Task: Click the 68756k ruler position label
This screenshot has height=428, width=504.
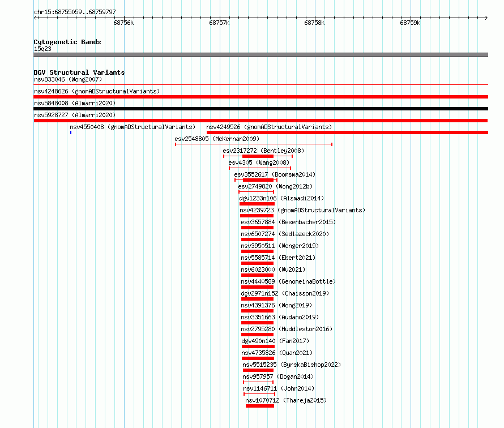Action: [123, 23]
